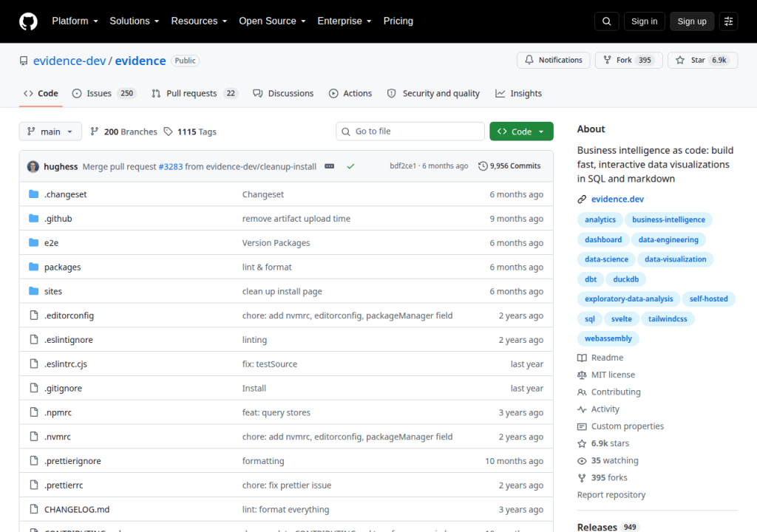Expand the Solutions menu
Image resolution: width=757 pixels, height=532 pixels.
(135, 21)
